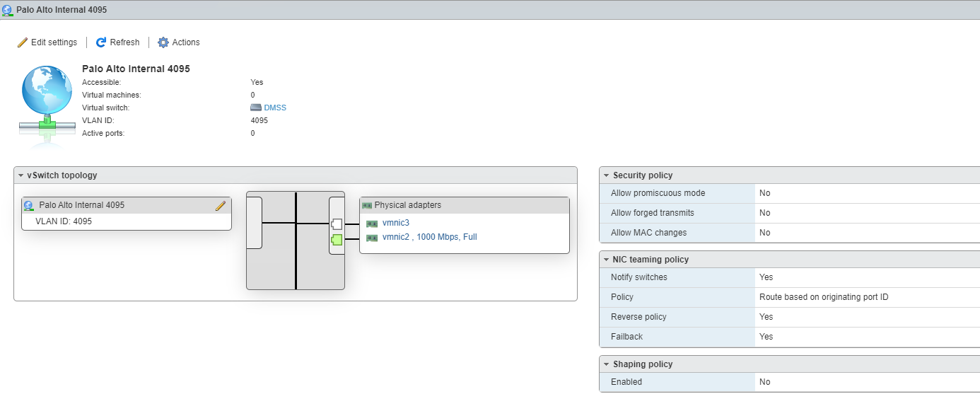The image size is (980, 411).
Task: Collapse the vSwitch topology panel
Action: coord(21,175)
